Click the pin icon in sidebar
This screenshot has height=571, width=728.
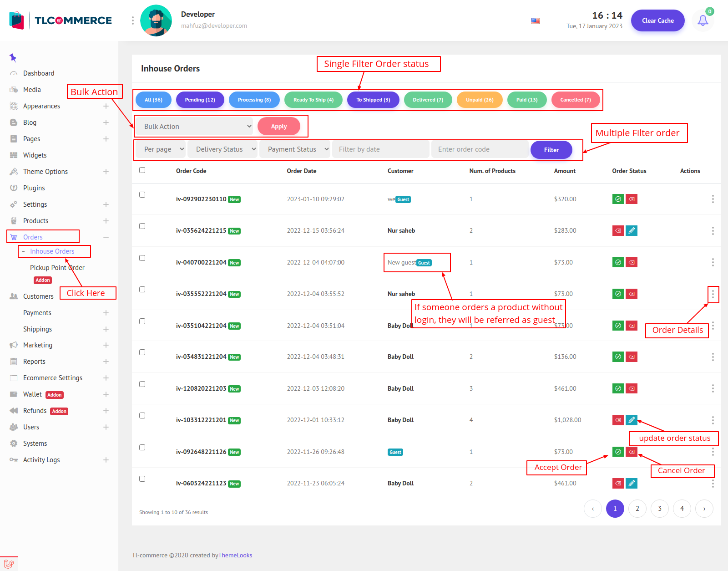(13, 57)
